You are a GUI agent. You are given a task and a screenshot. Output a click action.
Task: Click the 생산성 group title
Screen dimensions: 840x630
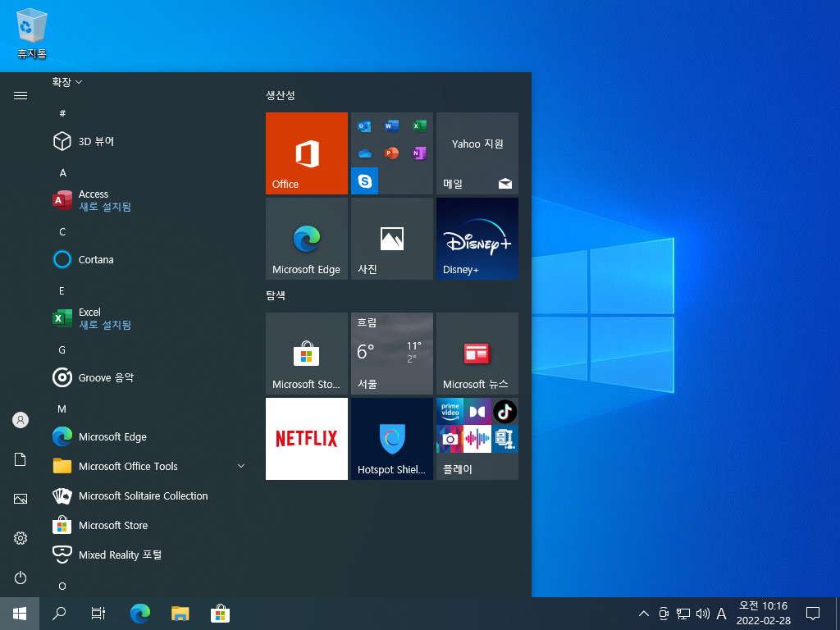(281, 95)
